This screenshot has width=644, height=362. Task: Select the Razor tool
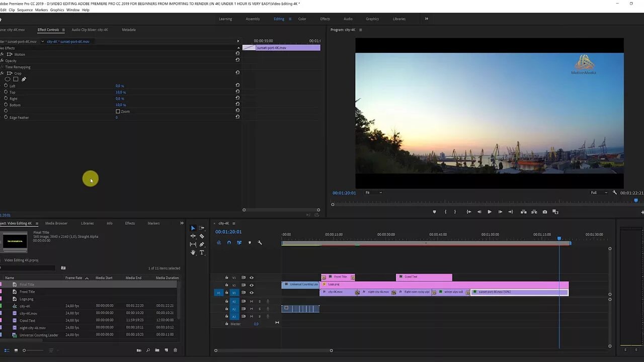pyautogui.click(x=202, y=236)
